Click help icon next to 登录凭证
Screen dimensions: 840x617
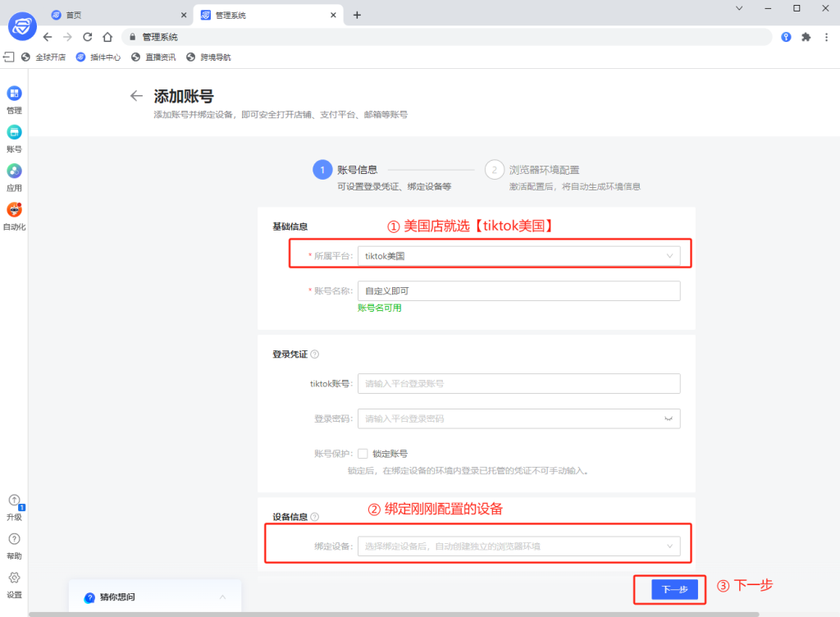[315, 354]
